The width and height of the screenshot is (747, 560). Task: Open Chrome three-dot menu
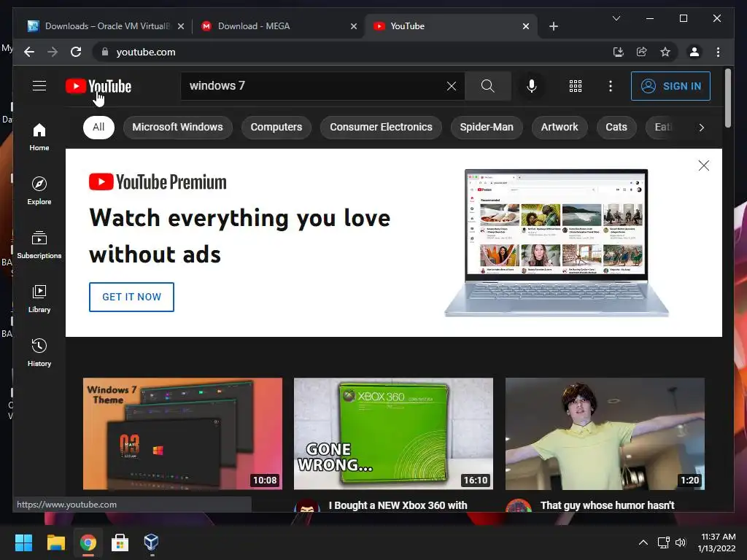tap(718, 52)
